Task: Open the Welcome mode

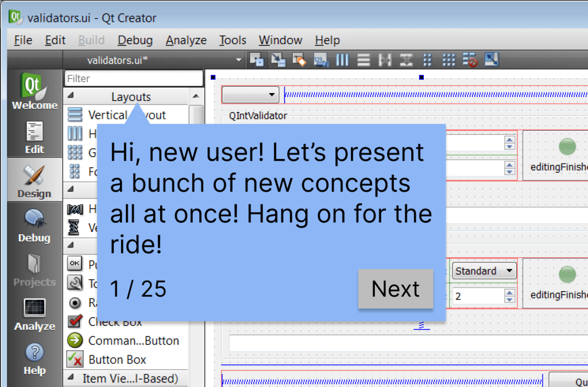Action: click(x=34, y=92)
